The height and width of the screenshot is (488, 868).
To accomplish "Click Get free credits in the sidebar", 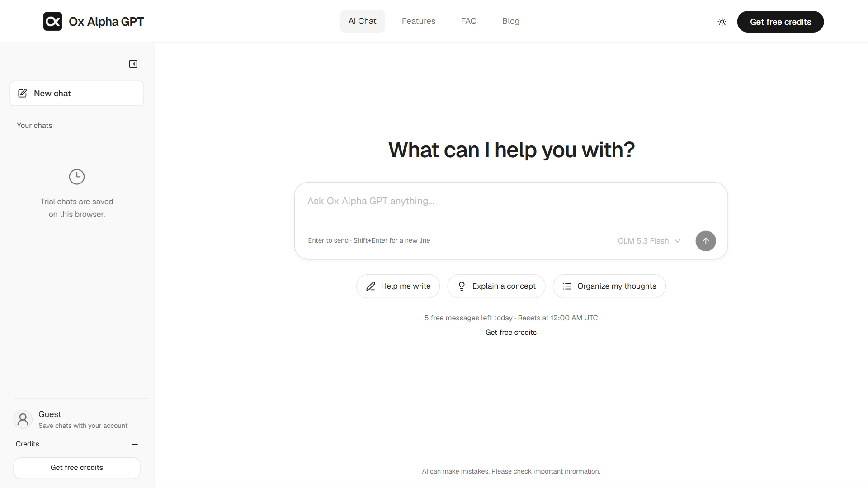I will tap(77, 468).
